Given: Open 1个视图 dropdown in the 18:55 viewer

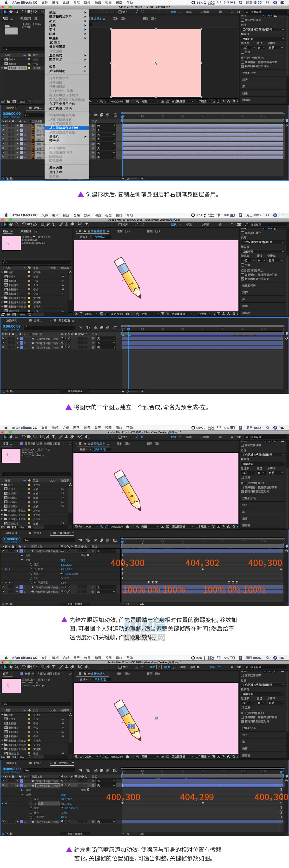Looking at the screenshot, I should pyautogui.click(x=203, y=101).
